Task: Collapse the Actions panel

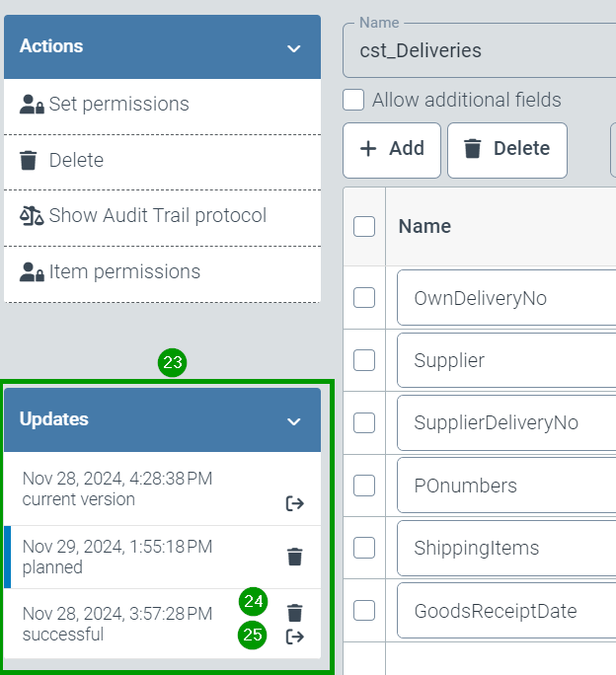Action: coord(293,47)
